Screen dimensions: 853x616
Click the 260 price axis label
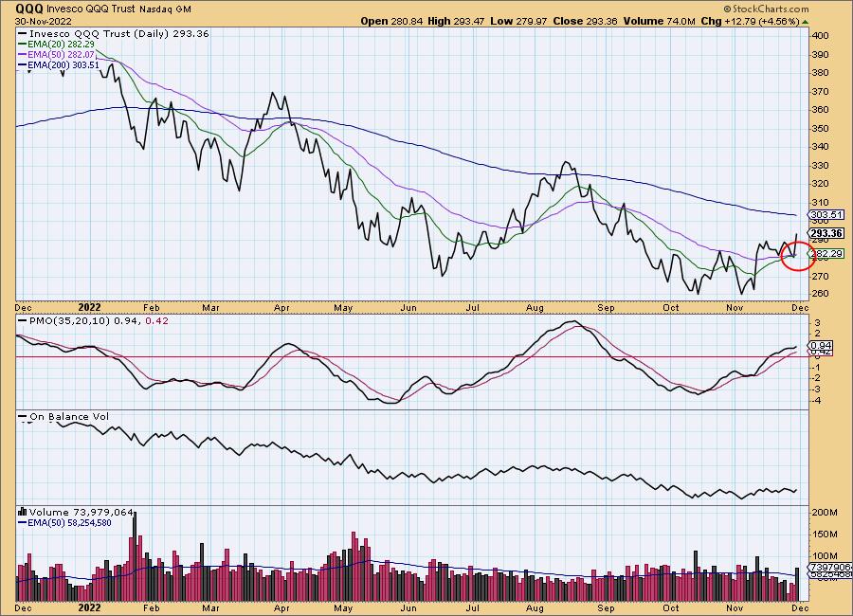click(820, 294)
